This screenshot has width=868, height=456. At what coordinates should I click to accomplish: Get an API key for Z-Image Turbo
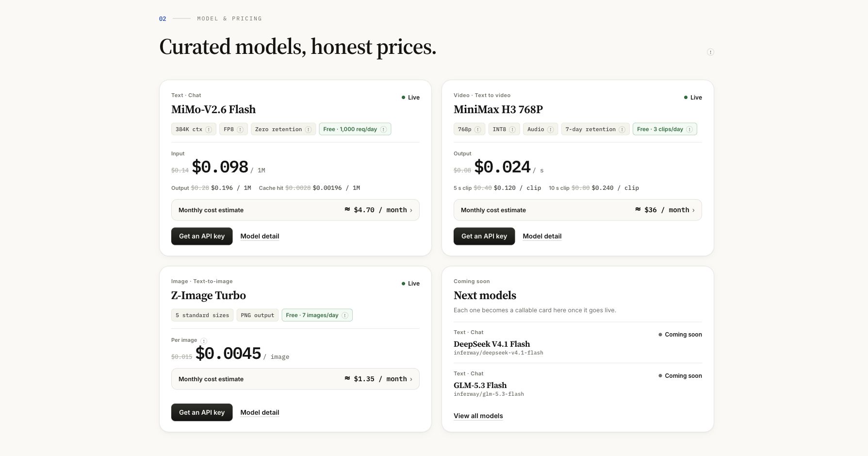point(202,412)
